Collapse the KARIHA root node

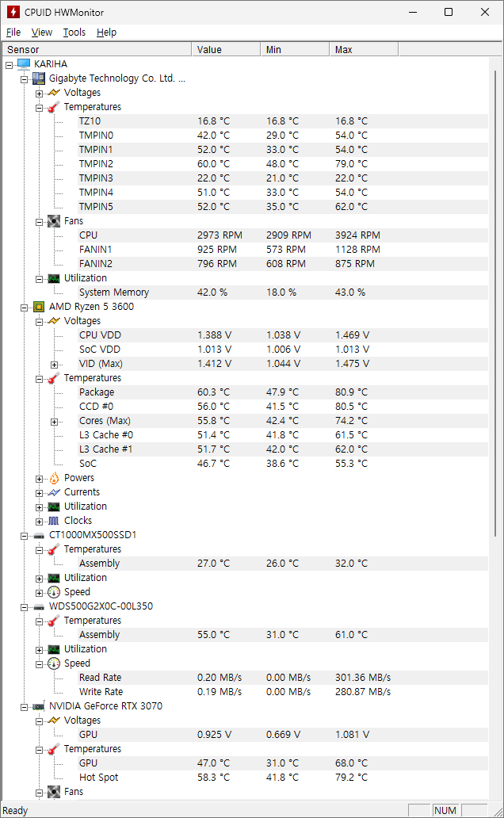point(9,65)
